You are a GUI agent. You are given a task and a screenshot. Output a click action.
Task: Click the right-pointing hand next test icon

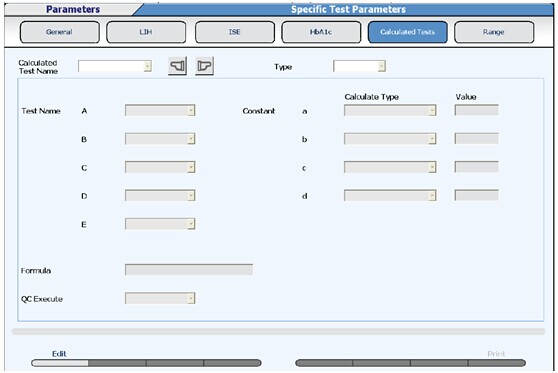204,66
